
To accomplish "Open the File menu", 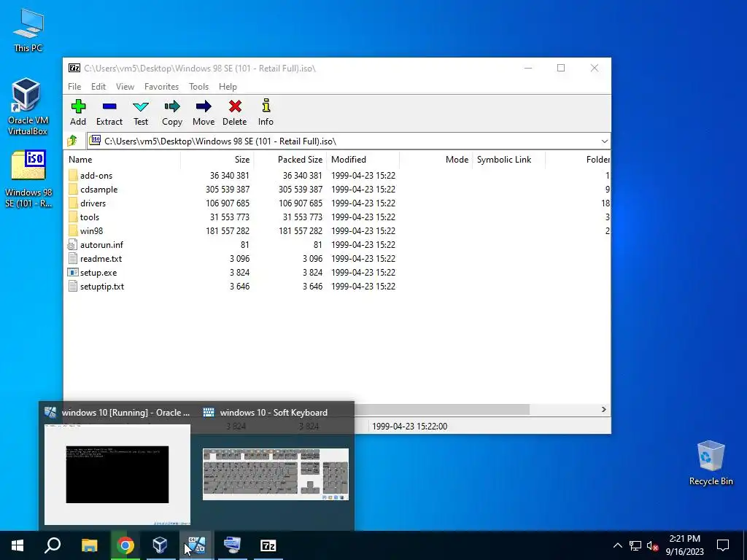I will 74,87.
